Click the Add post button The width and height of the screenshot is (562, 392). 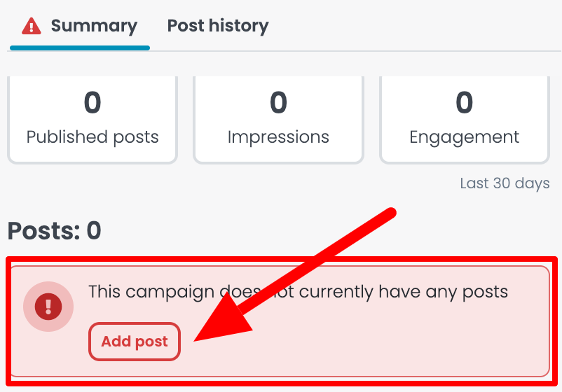tap(135, 342)
